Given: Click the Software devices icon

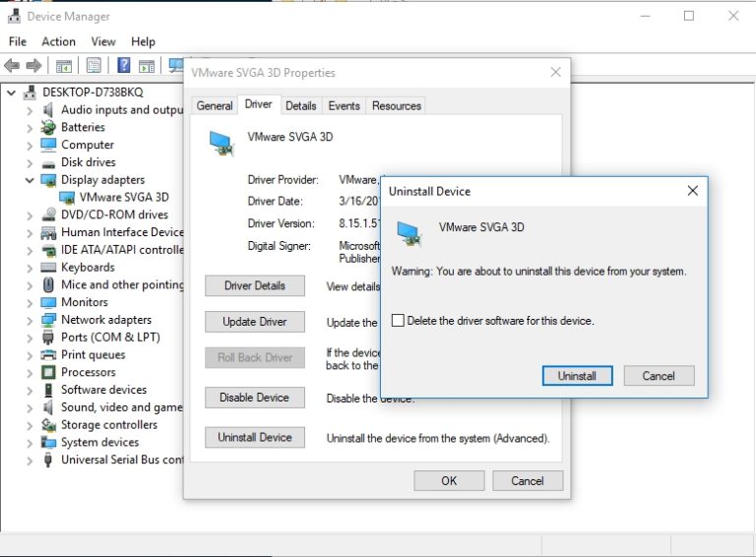Looking at the screenshot, I should pyautogui.click(x=48, y=390).
